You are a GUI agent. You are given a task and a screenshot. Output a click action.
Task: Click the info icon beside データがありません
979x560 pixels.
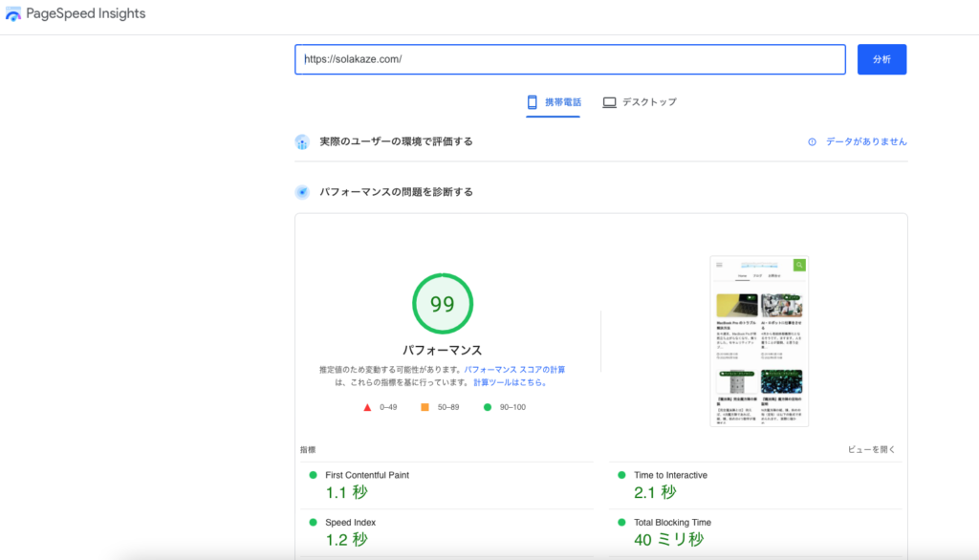(x=813, y=141)
